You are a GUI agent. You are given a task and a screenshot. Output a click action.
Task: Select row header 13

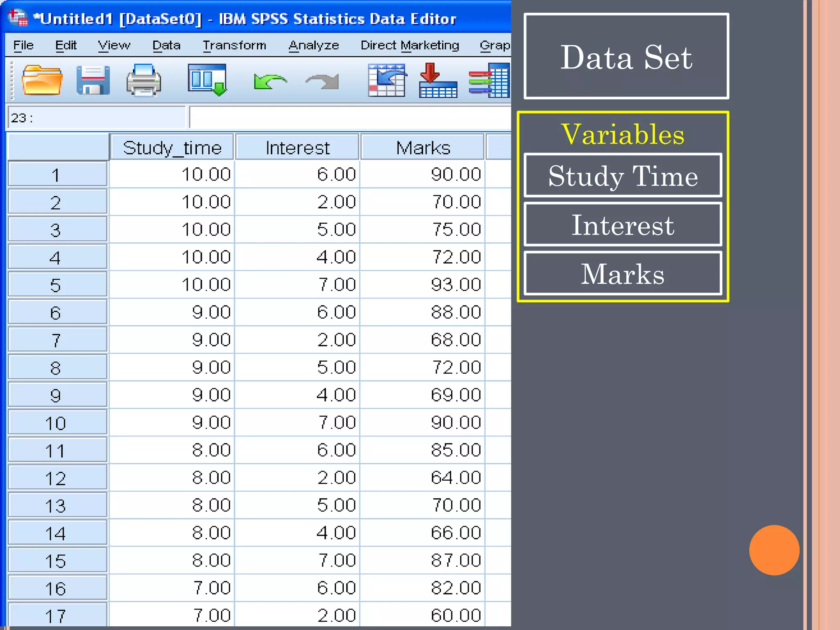click(57, 505)
